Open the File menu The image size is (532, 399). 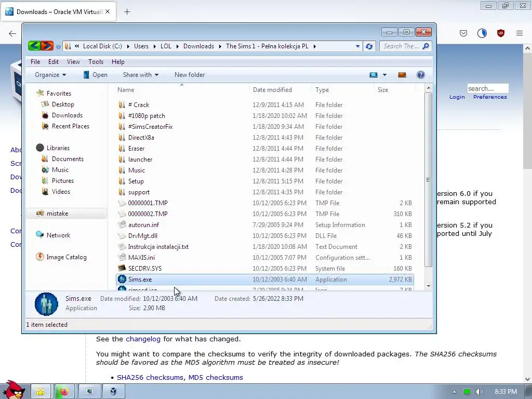[35, 62]
